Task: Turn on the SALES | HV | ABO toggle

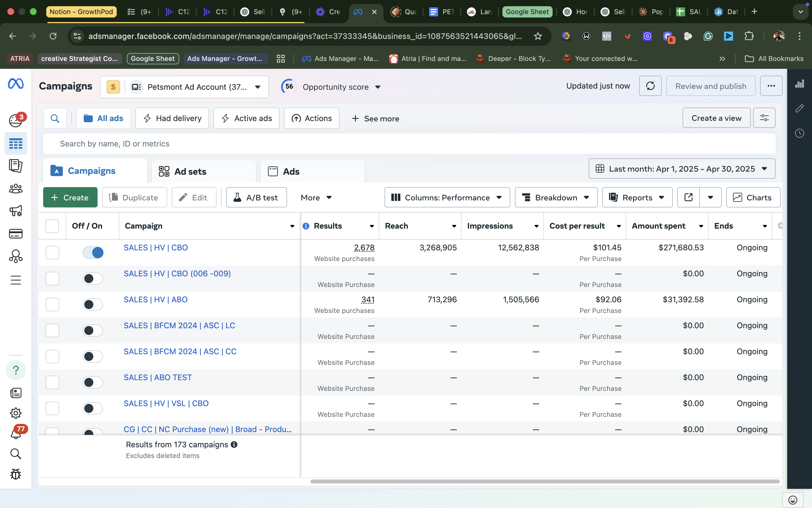Action: (x=93, y=305)
